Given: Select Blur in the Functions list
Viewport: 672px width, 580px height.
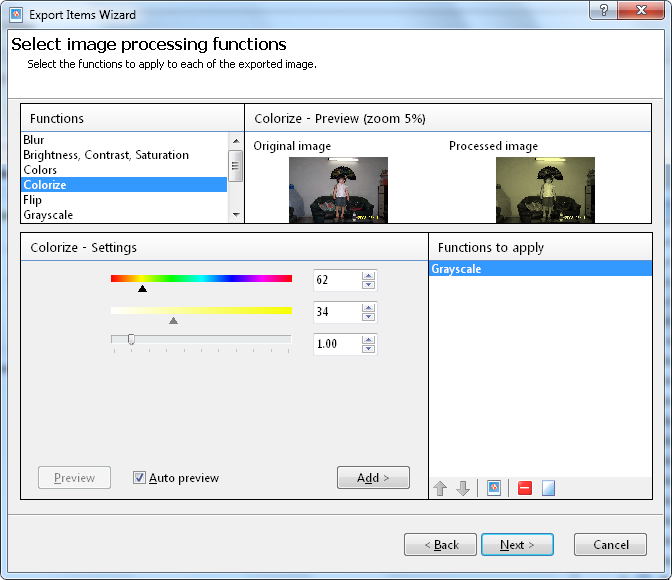Looking at the screenshot, I should tap(34, 140).
